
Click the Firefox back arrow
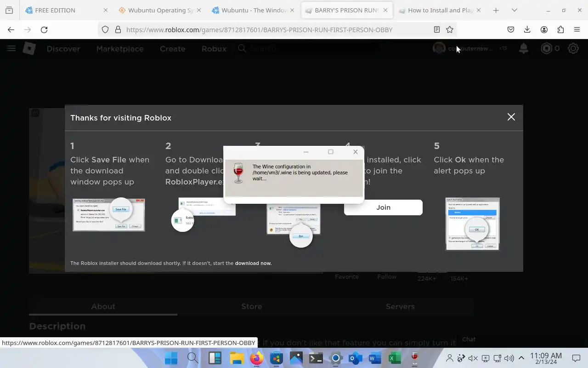[x=11, y=29]
